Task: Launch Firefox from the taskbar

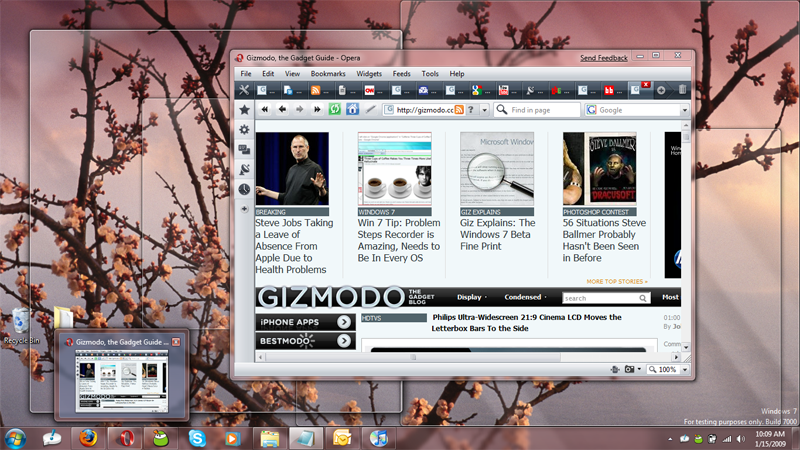Action: click(x=88, y=438)
